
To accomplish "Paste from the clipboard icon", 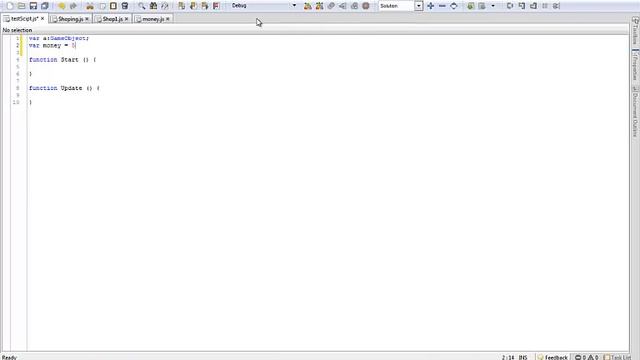I will point(113,6).
